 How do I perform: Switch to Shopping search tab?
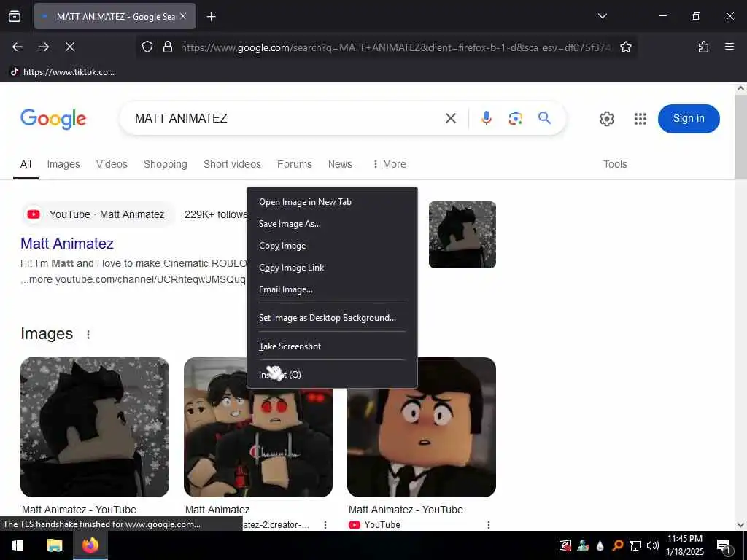166,164
